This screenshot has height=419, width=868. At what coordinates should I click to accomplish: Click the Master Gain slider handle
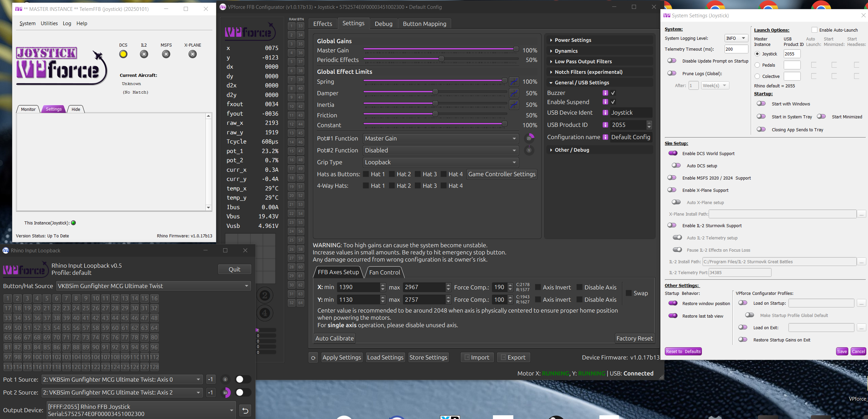[516, 49]
